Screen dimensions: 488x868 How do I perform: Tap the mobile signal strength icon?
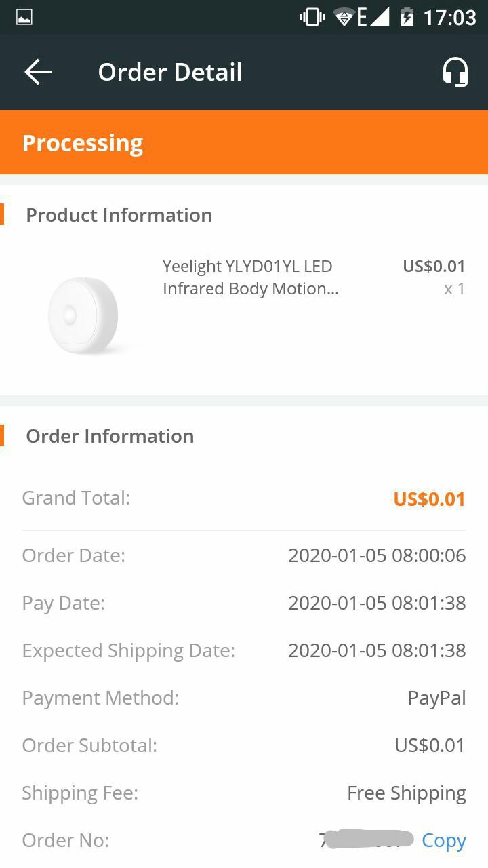pyautogui.click(x=380, y=17)
